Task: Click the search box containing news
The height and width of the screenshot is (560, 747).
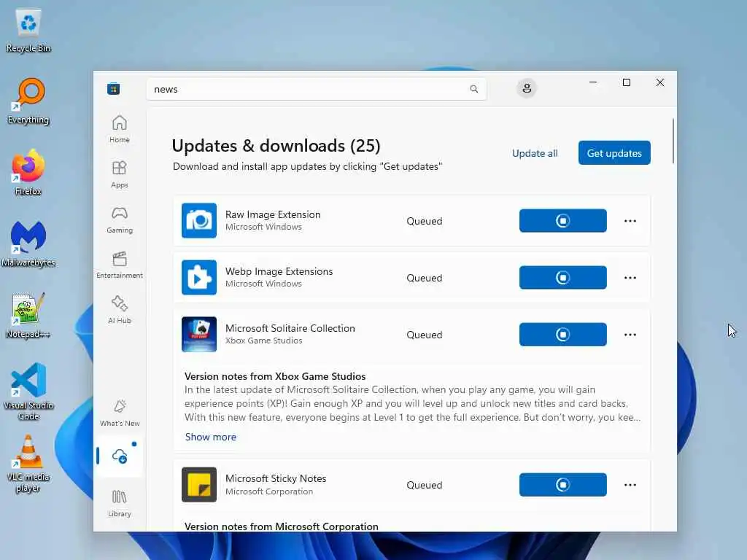Action: pyautogui.click(x=317, y=89)
